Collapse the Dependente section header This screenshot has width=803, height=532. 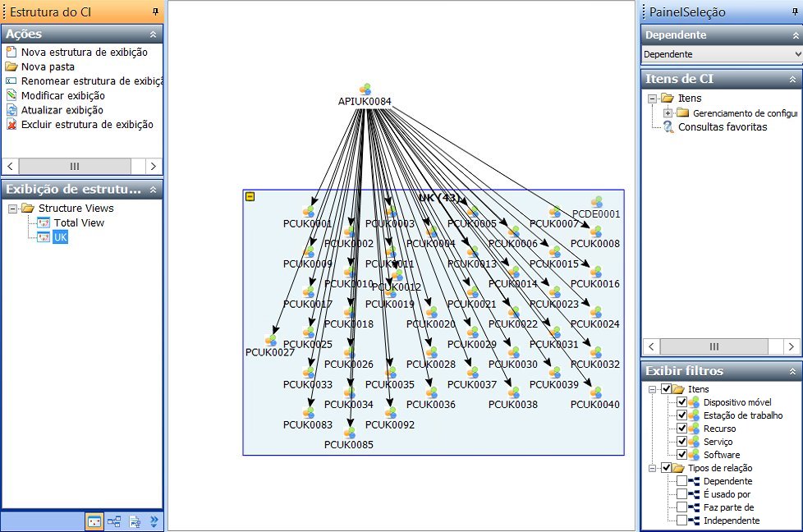[796, 34]
